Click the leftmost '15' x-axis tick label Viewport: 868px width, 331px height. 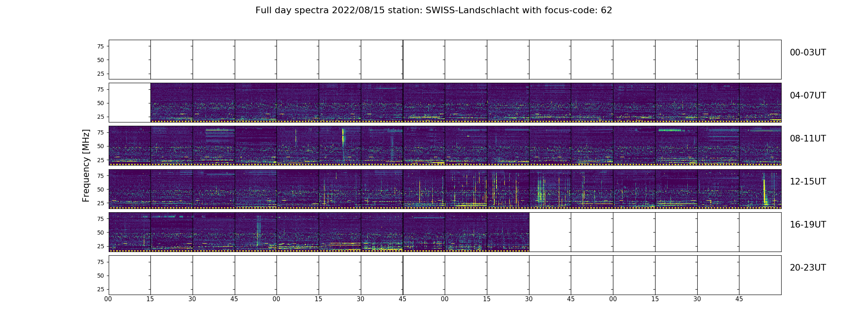tap(150, 299)
